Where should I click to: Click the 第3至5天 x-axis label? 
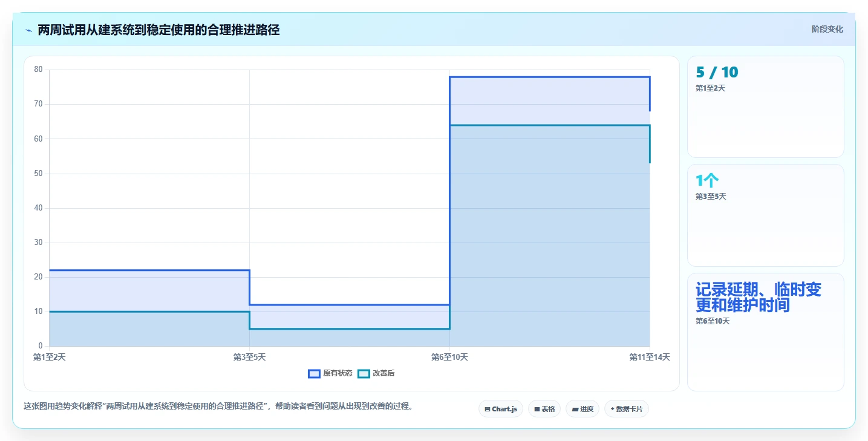(250, 358)
